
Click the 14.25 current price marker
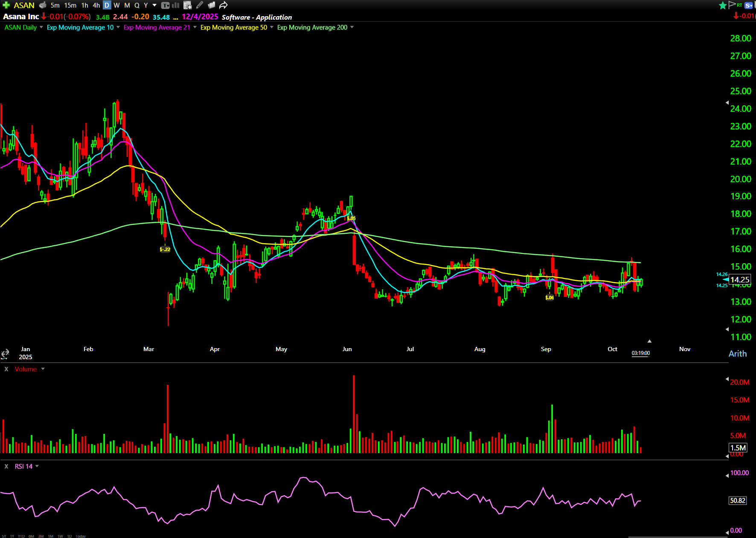[739, 279]
